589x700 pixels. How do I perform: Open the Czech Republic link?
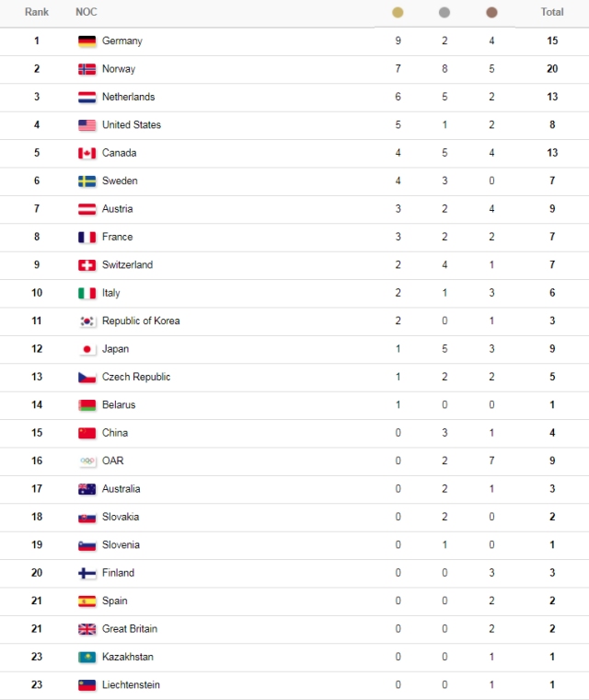tap(135, 377)
